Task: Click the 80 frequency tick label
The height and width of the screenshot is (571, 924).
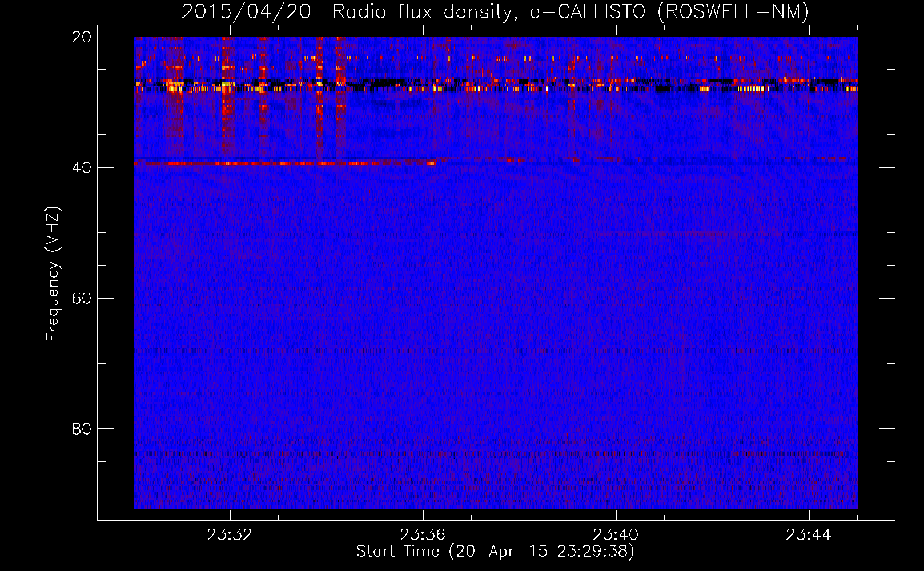Action: pyautogui.click(x=82, y=429)
